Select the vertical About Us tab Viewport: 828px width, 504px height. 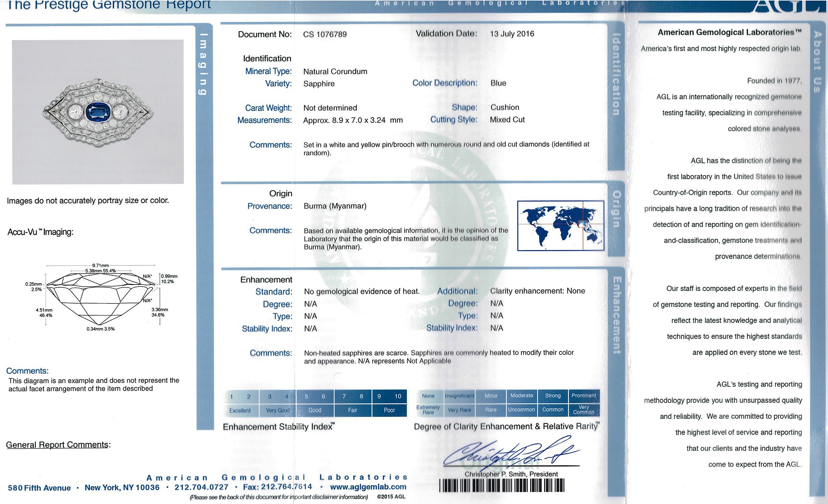coord(817,61)
